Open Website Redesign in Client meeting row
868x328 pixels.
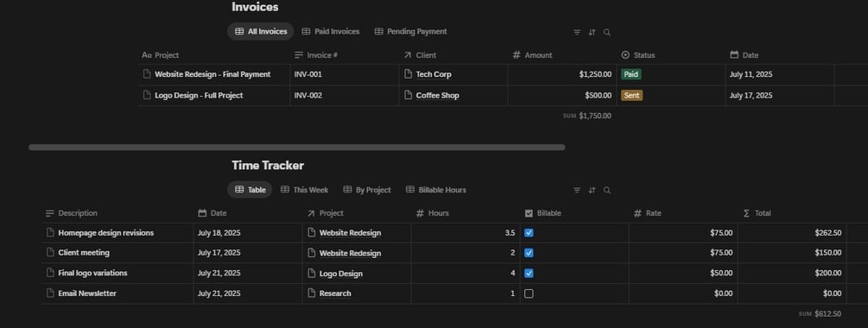[x=350, y=253]
